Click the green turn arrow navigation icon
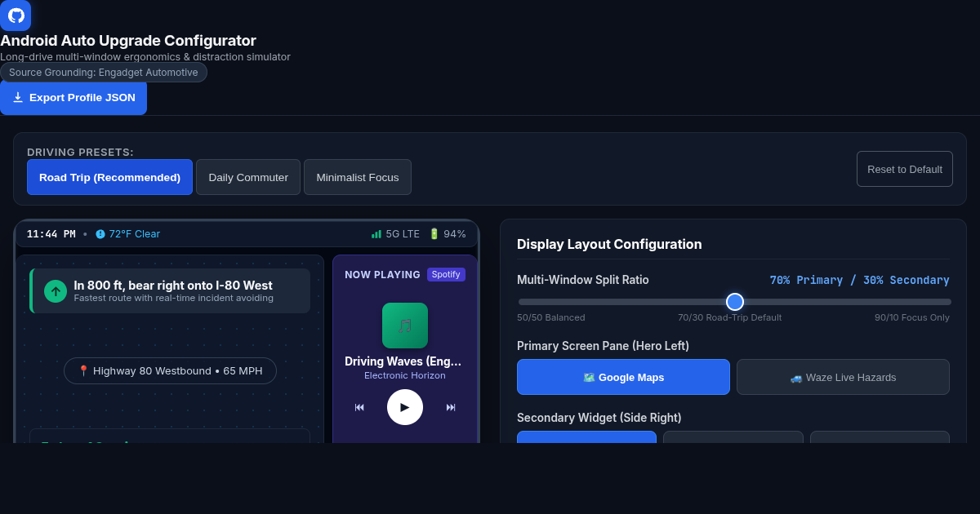 click(56, 291)
